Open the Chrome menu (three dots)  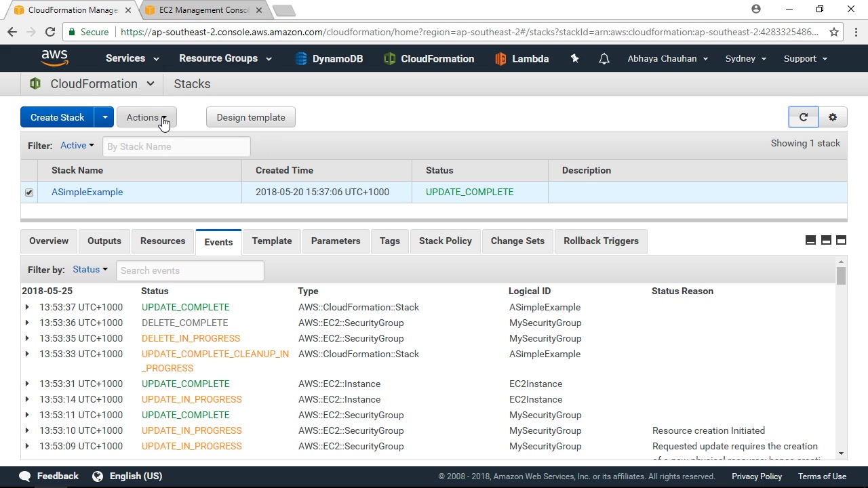(x=855, y=32)
